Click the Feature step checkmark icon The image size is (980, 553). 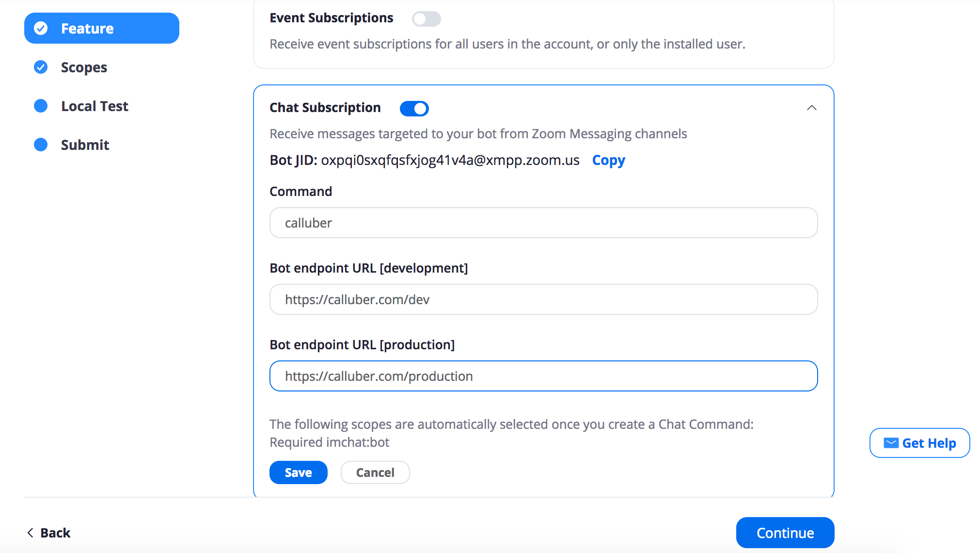(x=41, y=28)
